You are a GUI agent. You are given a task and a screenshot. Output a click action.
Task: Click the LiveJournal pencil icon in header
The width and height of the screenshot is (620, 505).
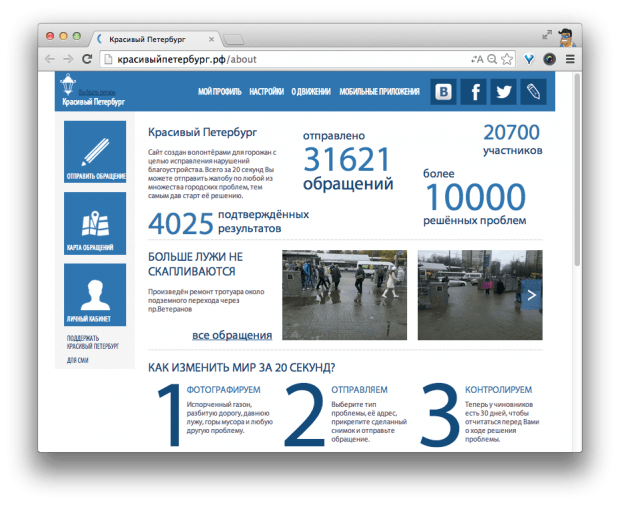coord(533,92)
